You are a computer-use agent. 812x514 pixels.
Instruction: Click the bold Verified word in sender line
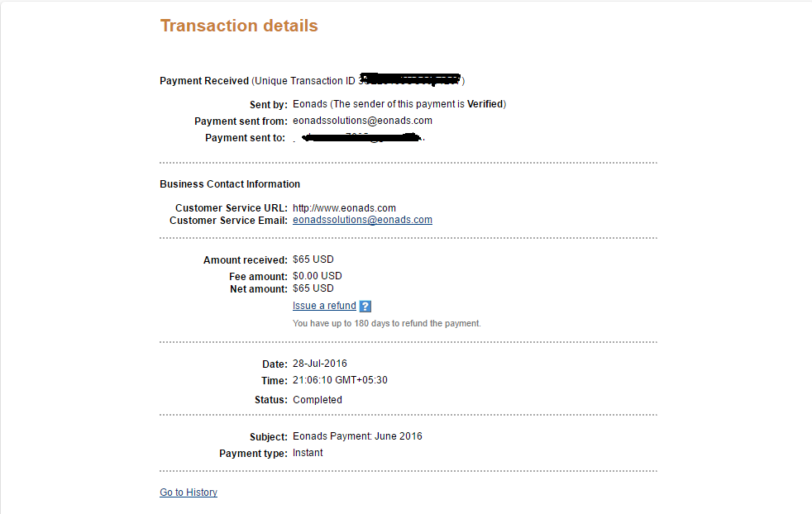pyautogui.click(x=485, y=104)
